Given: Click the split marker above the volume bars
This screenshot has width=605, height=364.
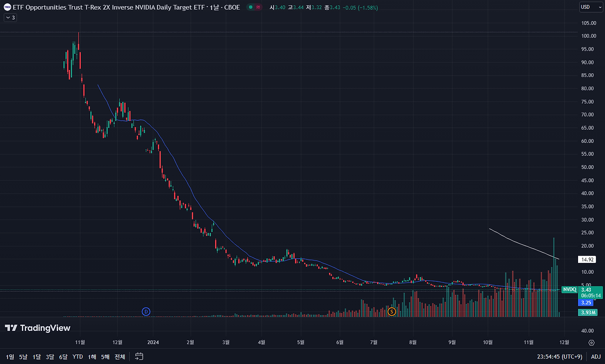Looking at the screenshot, I should click(392, 312).
